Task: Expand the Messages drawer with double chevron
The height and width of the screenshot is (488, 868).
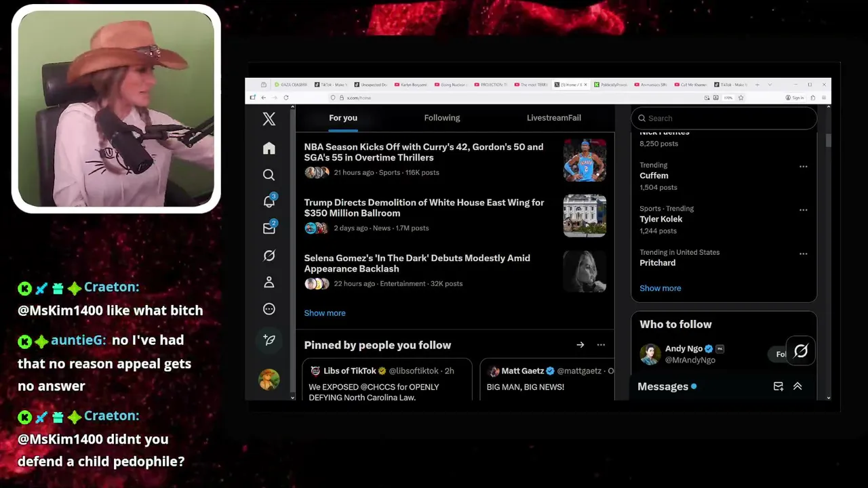Action: [x=797, y=386]
